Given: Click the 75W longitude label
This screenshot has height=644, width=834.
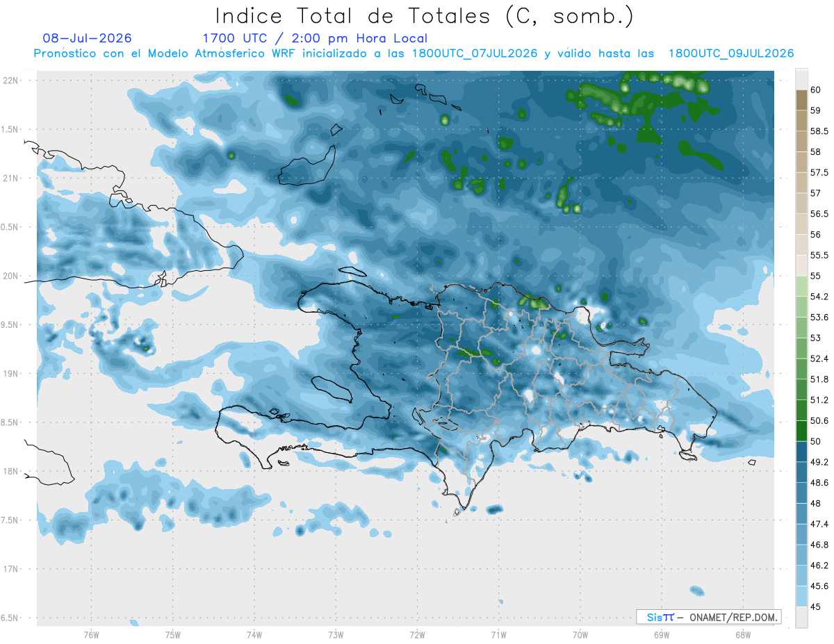Looking at the screenshot, I should pos(172,634).
